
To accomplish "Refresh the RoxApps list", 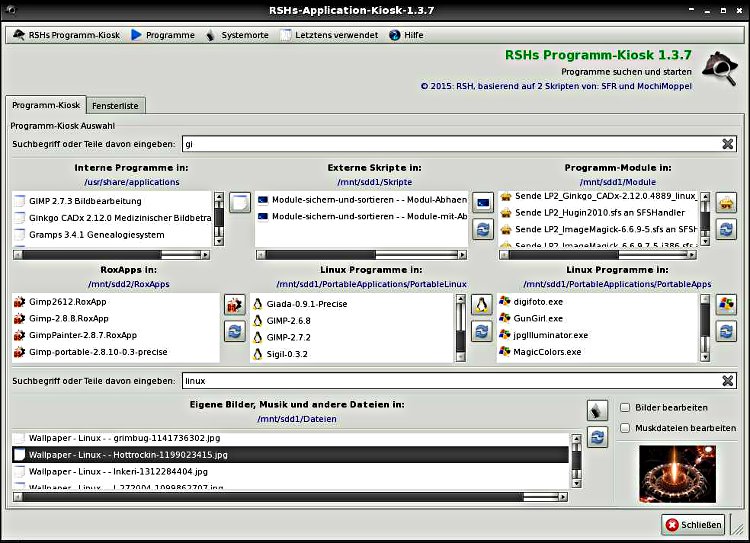I will click(x=234, y=331).
